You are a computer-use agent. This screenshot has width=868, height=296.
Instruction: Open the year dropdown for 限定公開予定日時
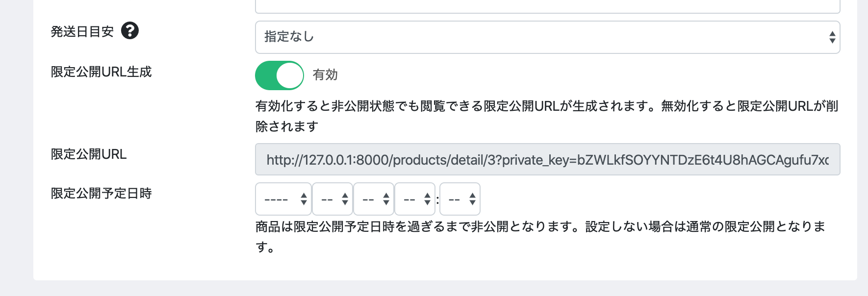pyautogui.click(x=283, y=199)
